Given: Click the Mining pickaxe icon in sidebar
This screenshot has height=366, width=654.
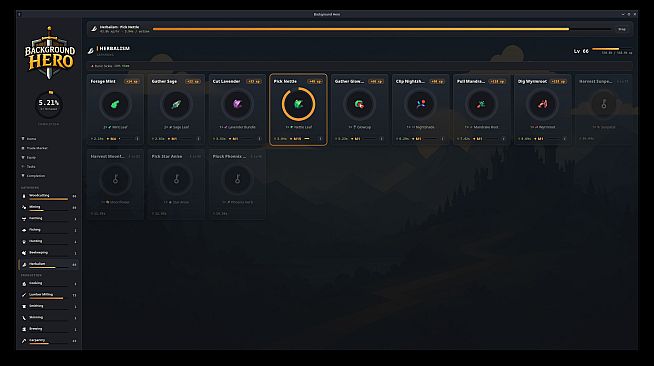Looking at the screenshot, I should click(x=24, y=207).
